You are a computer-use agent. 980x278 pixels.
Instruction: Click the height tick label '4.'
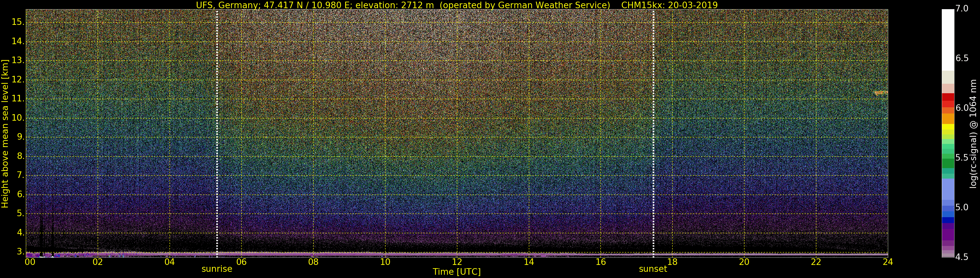tap(21, 233)
